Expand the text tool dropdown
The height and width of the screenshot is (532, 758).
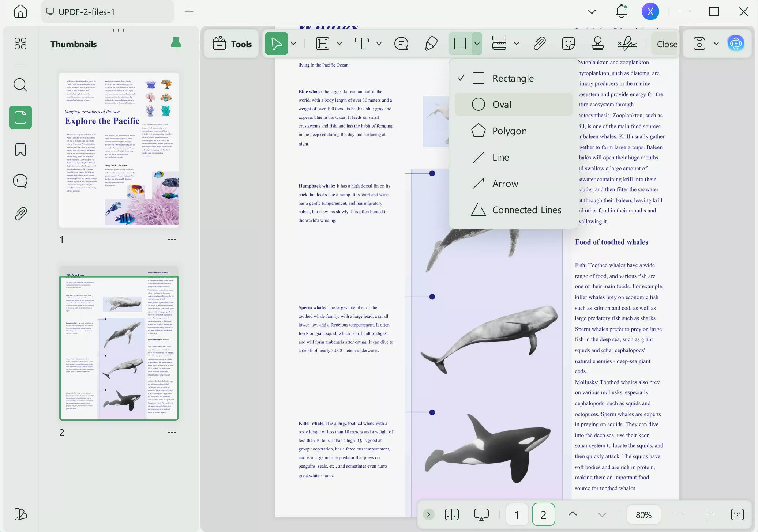tap(379, 43)
